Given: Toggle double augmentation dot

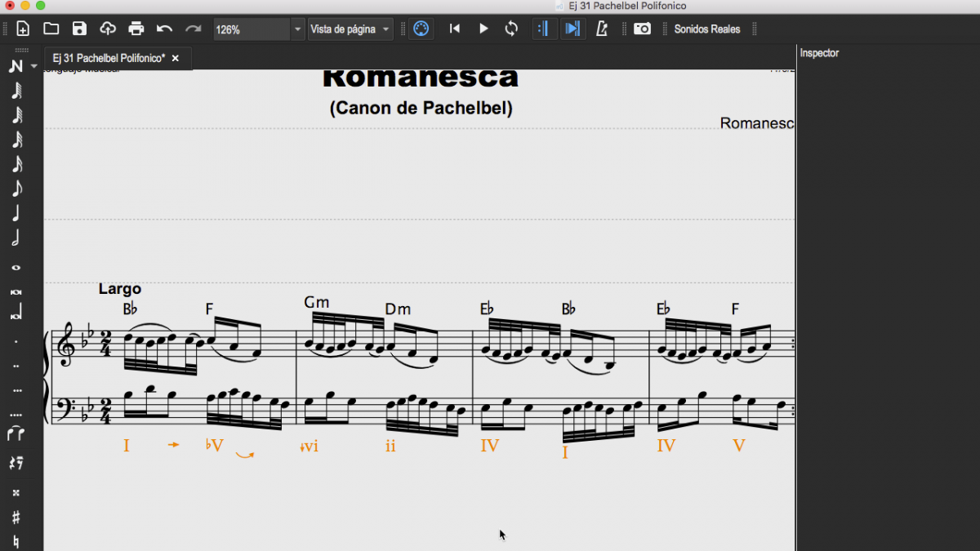Looking at the screenshot, I should pos(16,366).
